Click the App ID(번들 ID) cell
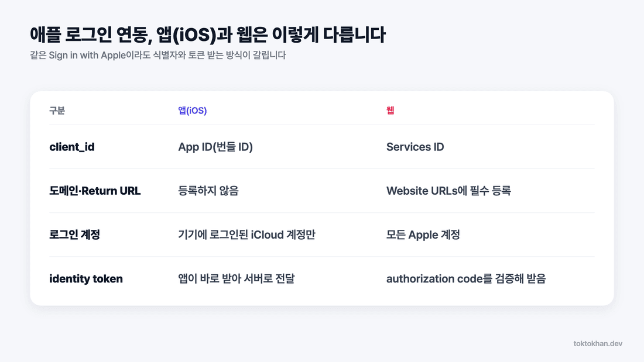 click(215, 147)
